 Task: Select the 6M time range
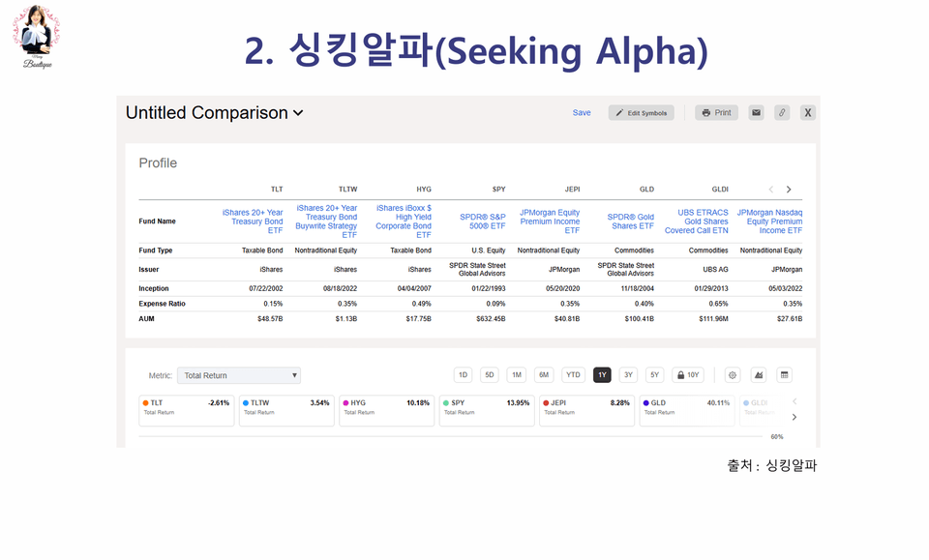point(544,374)
